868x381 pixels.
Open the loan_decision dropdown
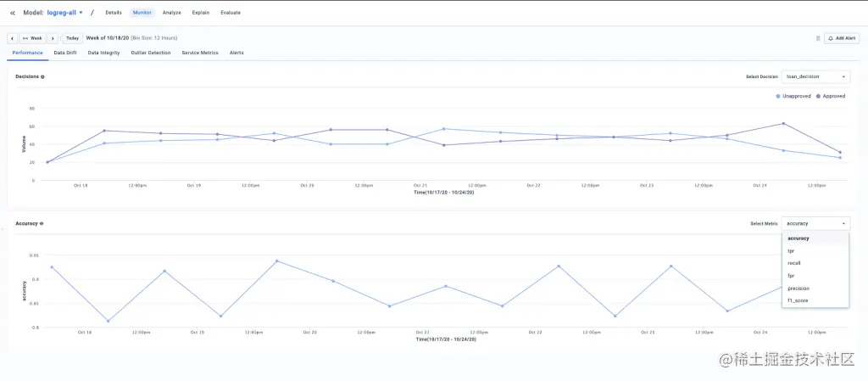click(x=815, y=76)
